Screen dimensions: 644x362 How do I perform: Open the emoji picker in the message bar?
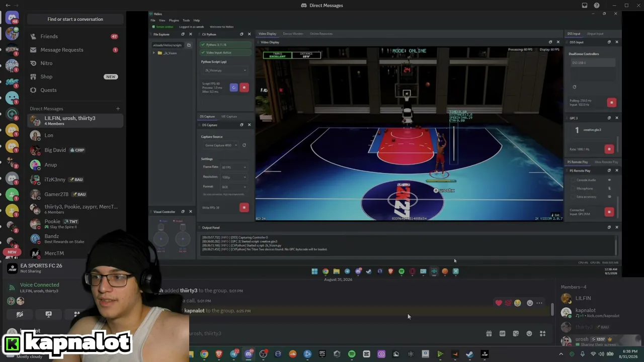click(x=529, y=333)
